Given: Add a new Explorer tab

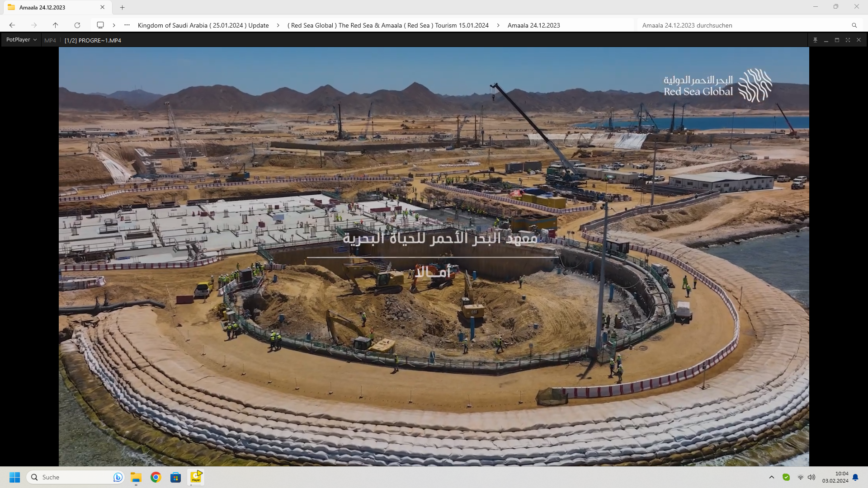Looking at the screenshot, I should coord(122,7).
